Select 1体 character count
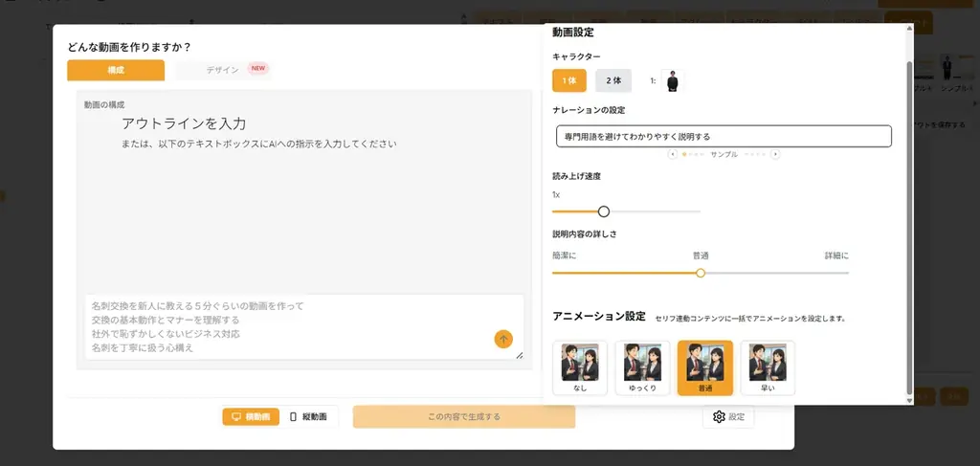Viewport: 980px width, 466px height. click(569, 81)
